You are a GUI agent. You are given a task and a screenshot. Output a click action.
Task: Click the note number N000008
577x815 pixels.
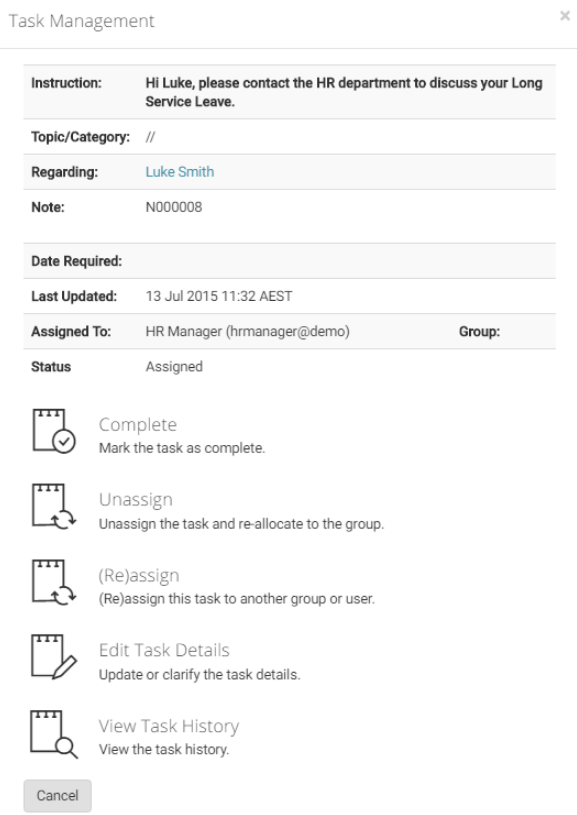click(174, 207)
